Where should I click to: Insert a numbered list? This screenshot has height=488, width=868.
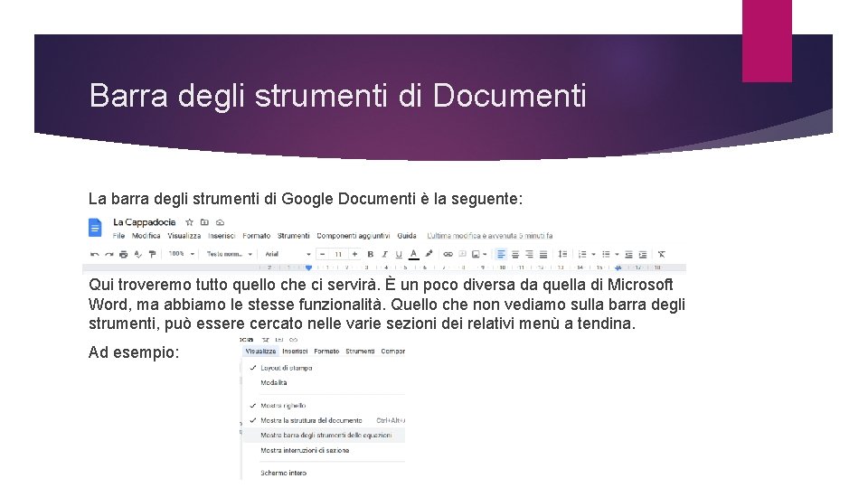click(582, 255)
